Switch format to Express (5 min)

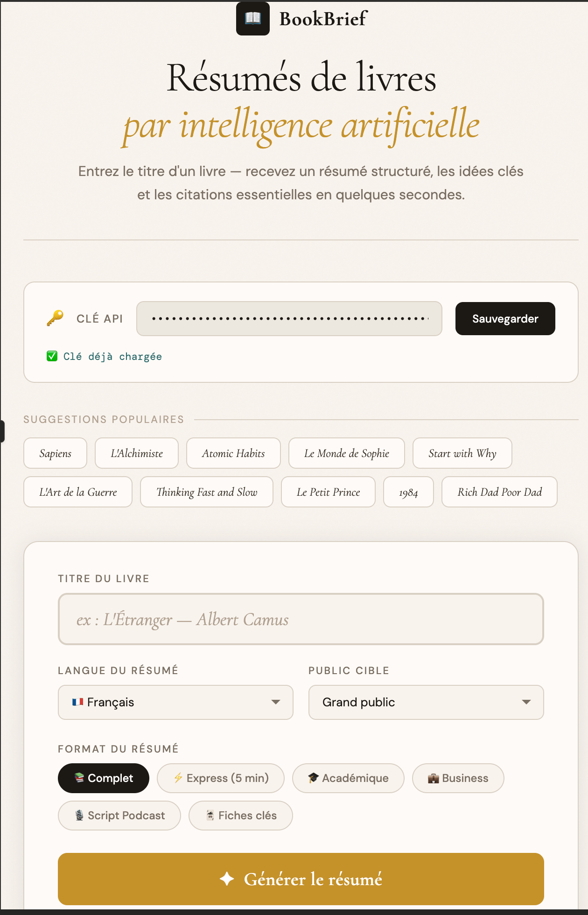pyautogui.click(x=221, y=778)
